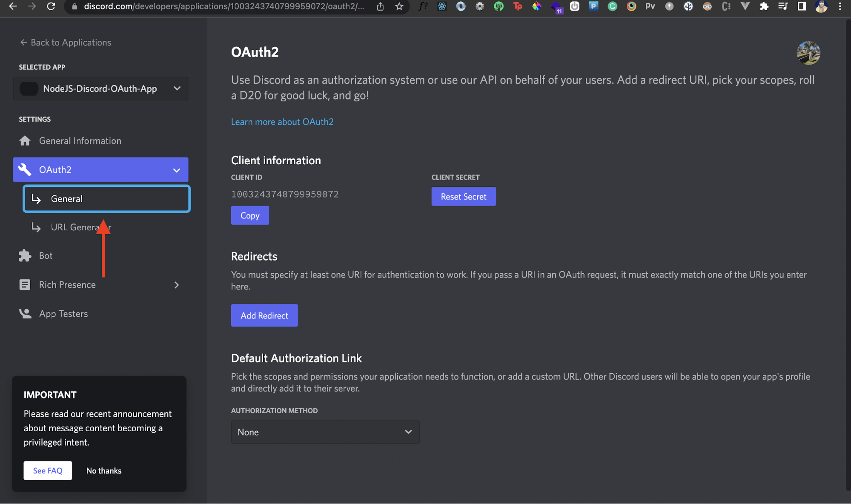851x504 pixels.
Task: Dismiss the important announcement notice
Action: (x=103, y=470)
